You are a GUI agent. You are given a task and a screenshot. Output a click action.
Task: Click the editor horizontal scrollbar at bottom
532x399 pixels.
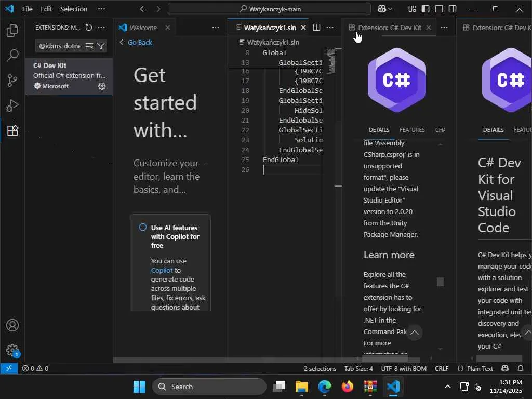coord(266,360)
